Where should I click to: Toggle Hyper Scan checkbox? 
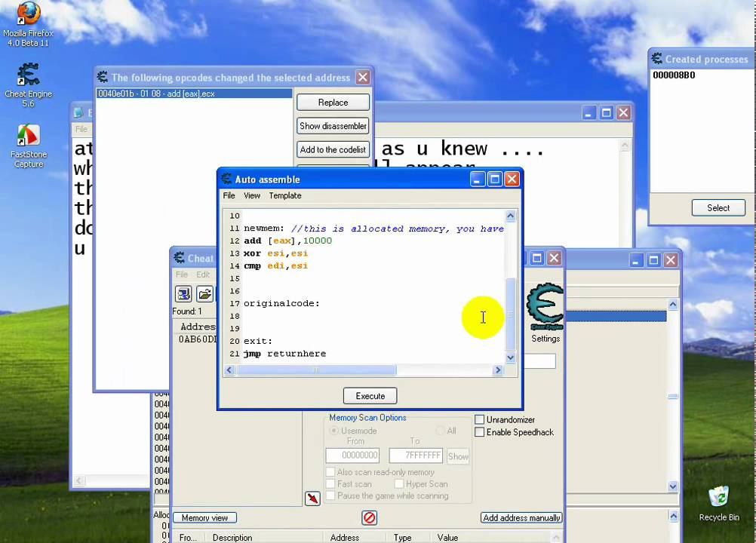point(398,483)
